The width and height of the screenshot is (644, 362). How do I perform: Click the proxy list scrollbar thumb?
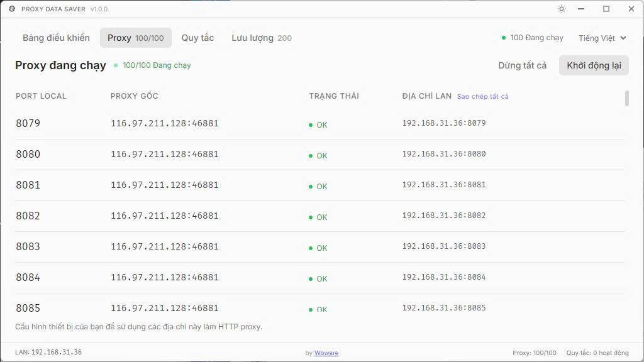(627, 99)
